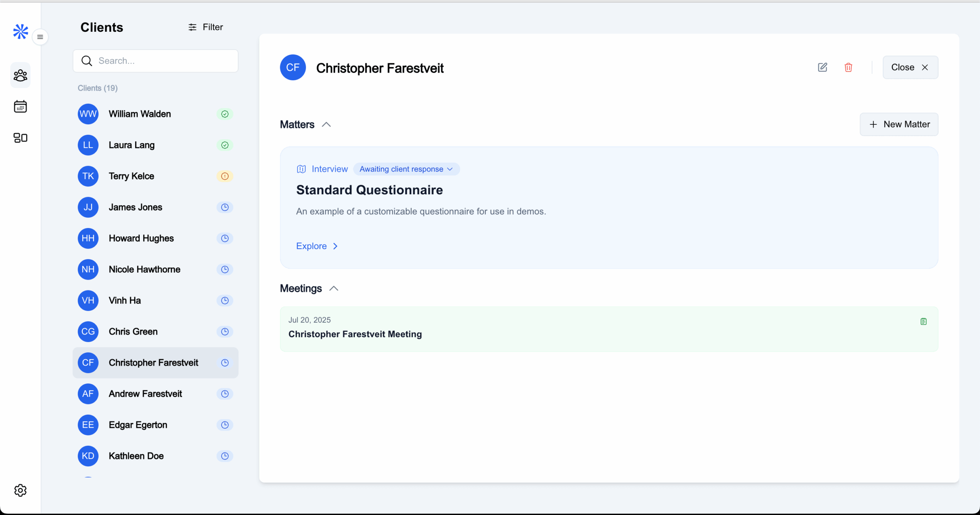This screenshot has width=980, height=515.
Task: Collapse the Matters section
Action: click(x=326, y=125)
